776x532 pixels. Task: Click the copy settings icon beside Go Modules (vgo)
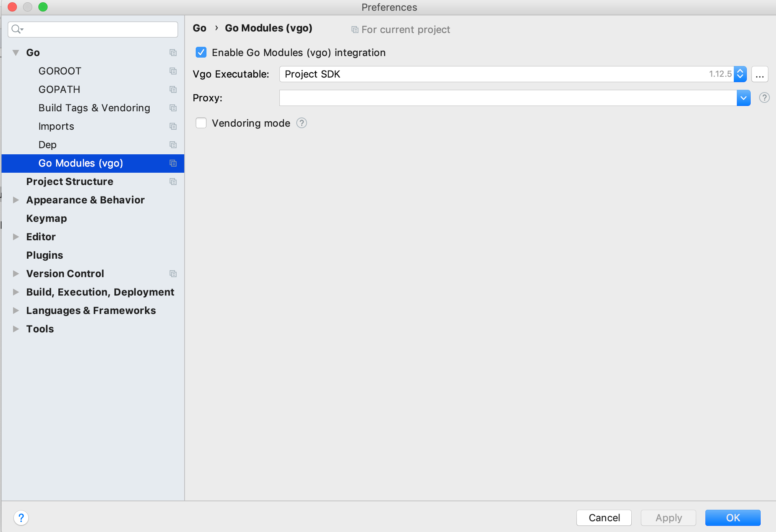pos(173,163)
